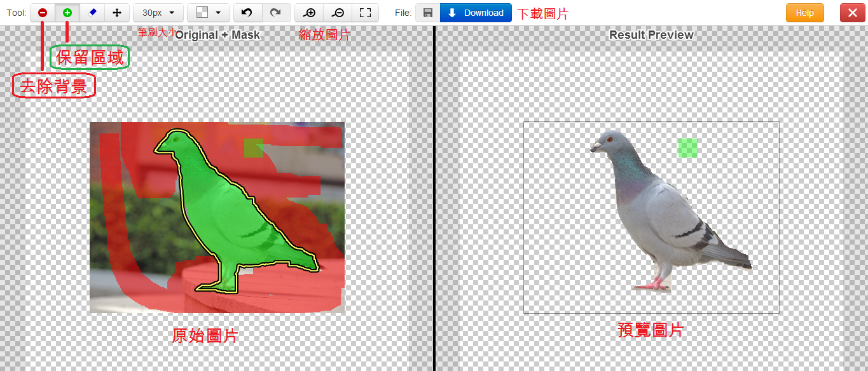Fit image to view
This screenshot has width=868, height=371.
pos(365,13)
